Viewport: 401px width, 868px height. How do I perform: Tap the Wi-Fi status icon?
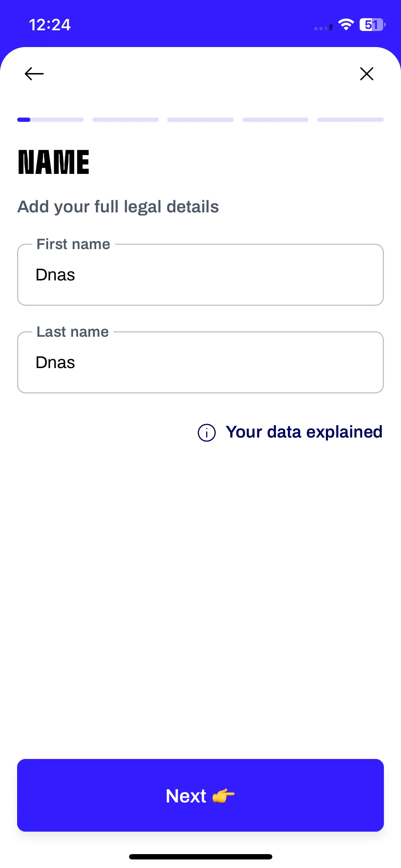(x=346, y=25)
